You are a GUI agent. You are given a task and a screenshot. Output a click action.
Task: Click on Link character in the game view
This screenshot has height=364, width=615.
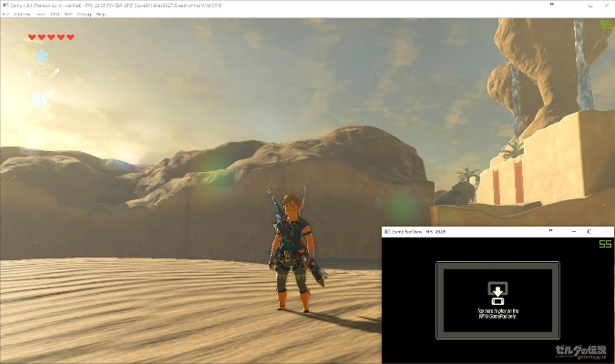point(291,250)
